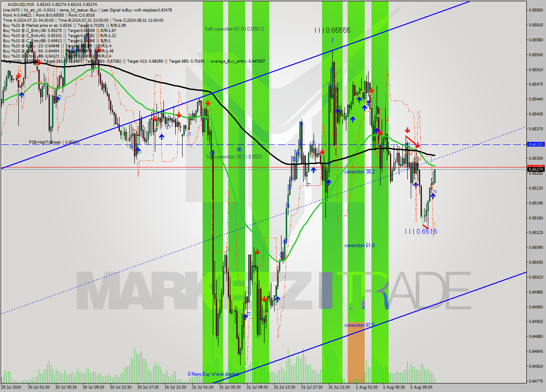Click the 'I I I 0.65555' high label
The width and height of the screenshot is (546, 392).
point(332,30)
